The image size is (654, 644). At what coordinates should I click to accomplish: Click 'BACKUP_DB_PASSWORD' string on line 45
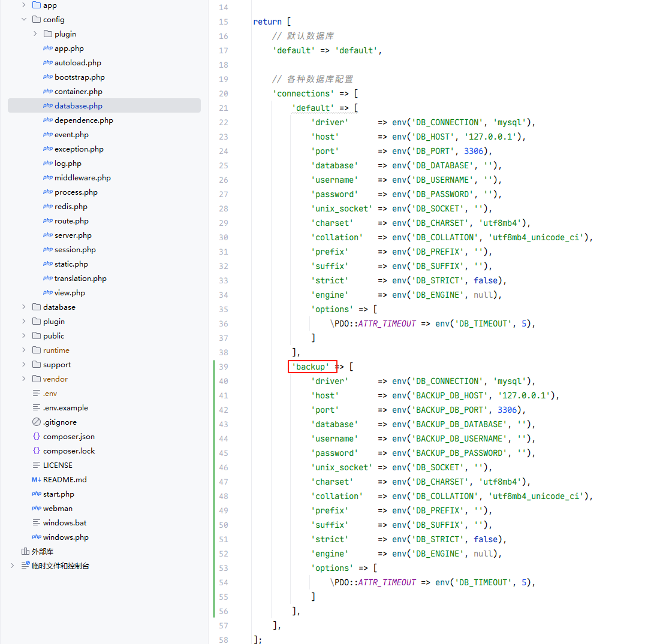tap(459, 453)
